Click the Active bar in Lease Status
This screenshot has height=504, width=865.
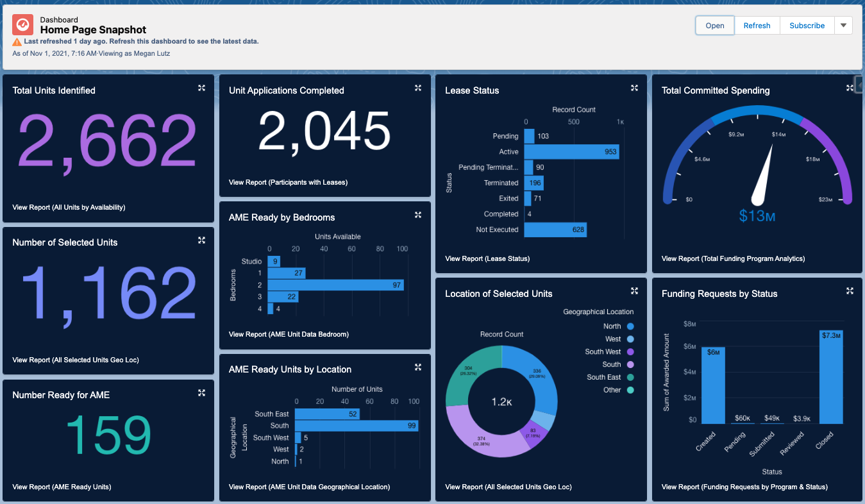[x=571, y=152]
